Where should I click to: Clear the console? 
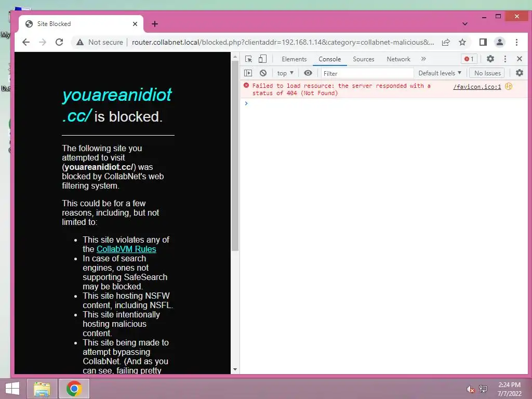263,73
